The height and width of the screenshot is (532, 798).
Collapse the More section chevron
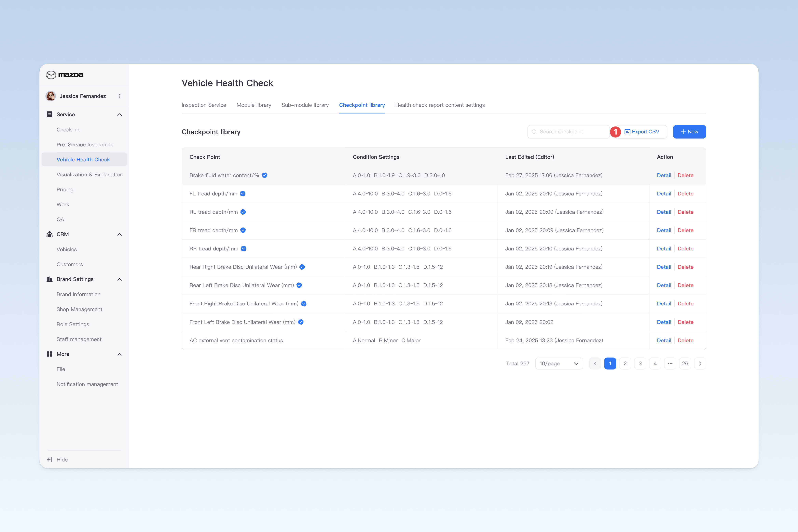click(119, 354)
